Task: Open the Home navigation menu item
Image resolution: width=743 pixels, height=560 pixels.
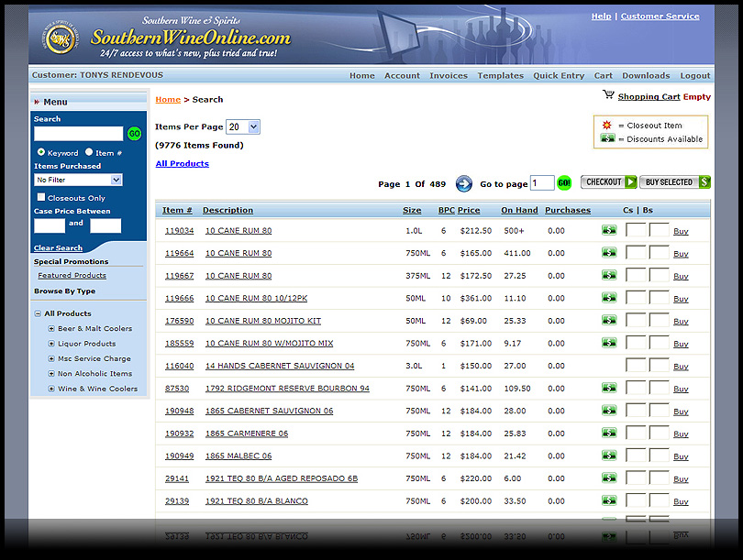Action: tap(362, 76)
